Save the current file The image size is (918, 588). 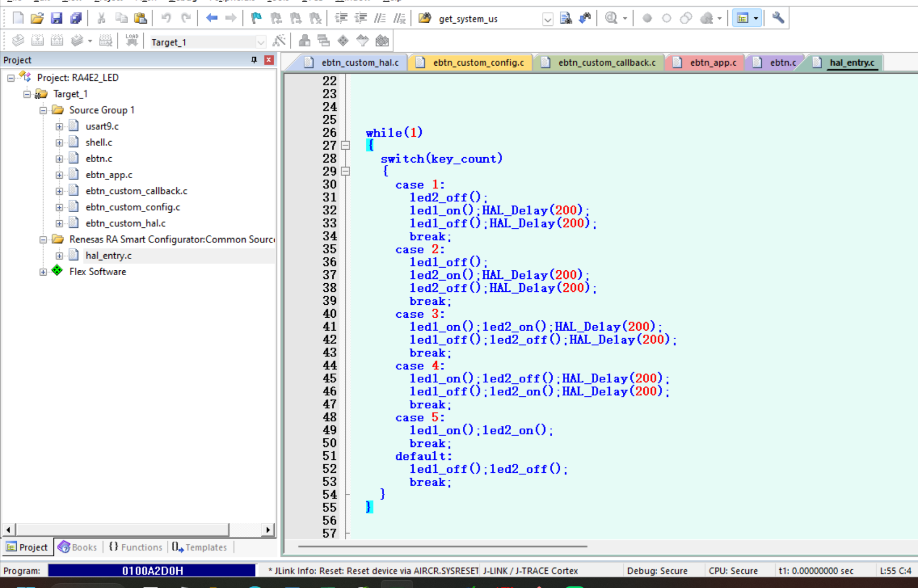57,18
